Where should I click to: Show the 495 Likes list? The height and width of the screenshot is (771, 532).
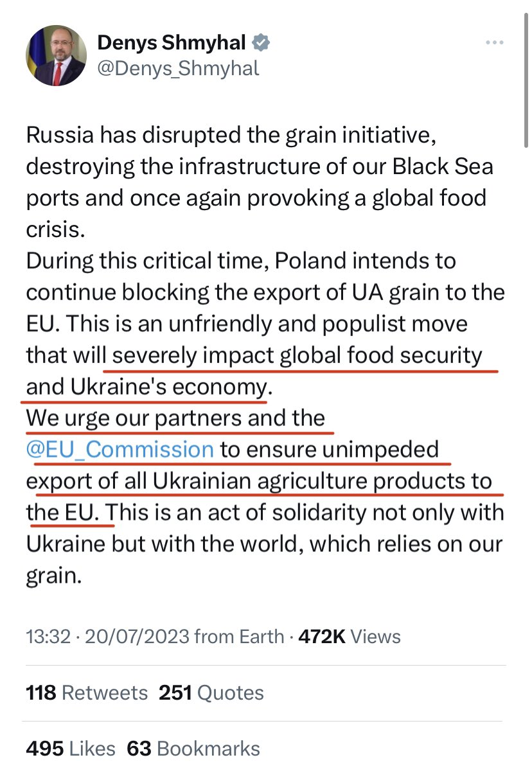pyautogui.click(x=71, y=749)
